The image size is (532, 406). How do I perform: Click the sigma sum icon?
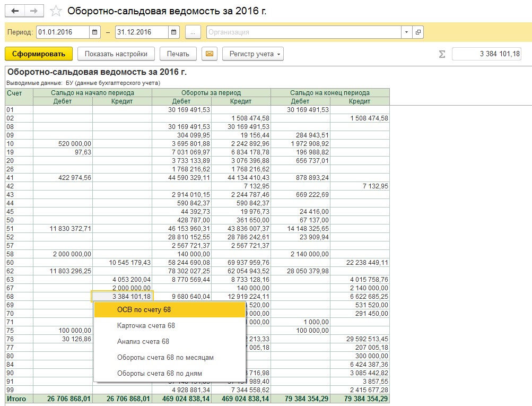442,54
